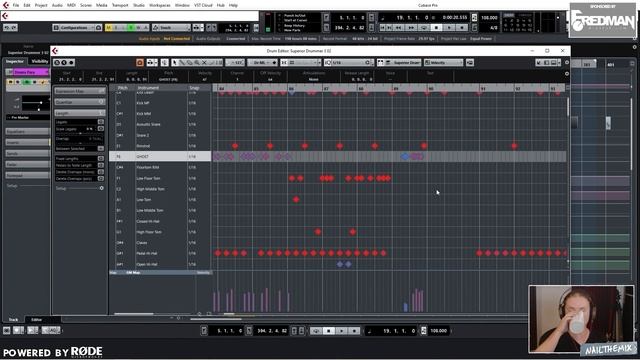Select the Zoom magnifier tool
The height and width of the screenshot is (360, 640).
point(197,62)
